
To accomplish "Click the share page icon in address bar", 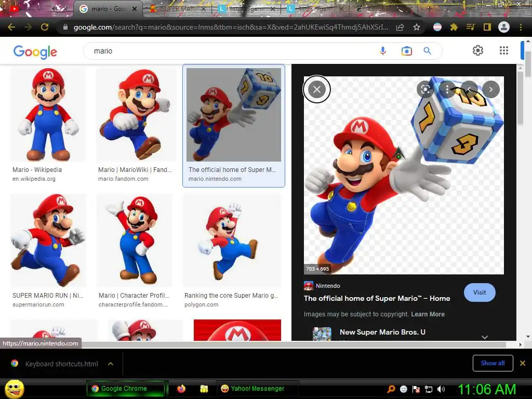I will coord(400,27).
